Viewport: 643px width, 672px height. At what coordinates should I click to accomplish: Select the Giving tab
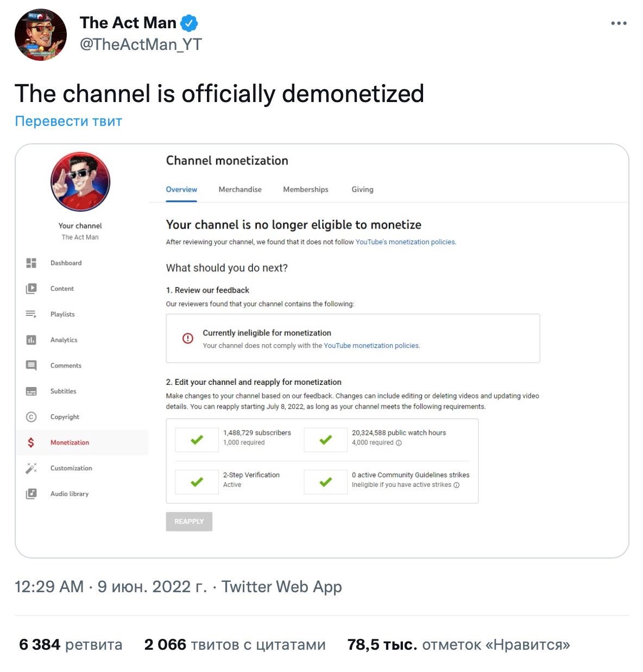(x=362, y=189)
